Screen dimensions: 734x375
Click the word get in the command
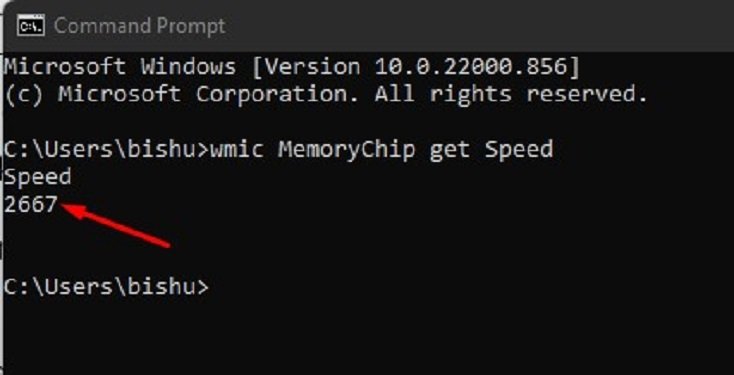pyautogui.click(x=449, y=150)
